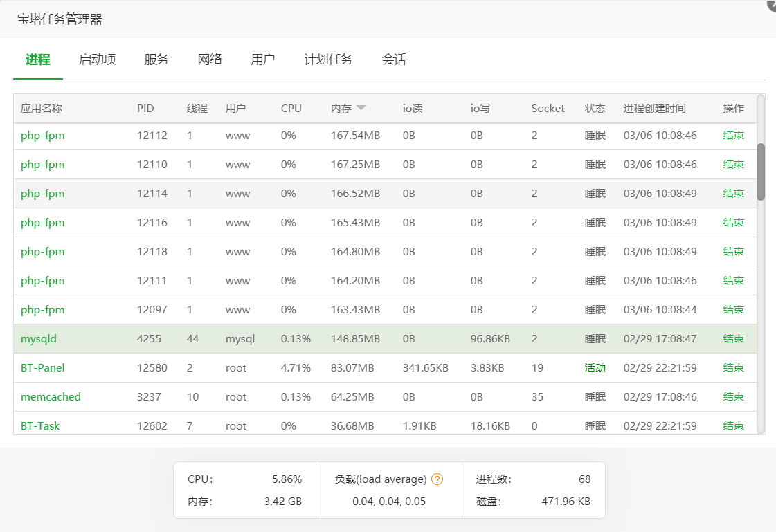Sort processes by 进程创建时间 column
Image resolution: width=776 pixels, height=532 pixels.
654,109
